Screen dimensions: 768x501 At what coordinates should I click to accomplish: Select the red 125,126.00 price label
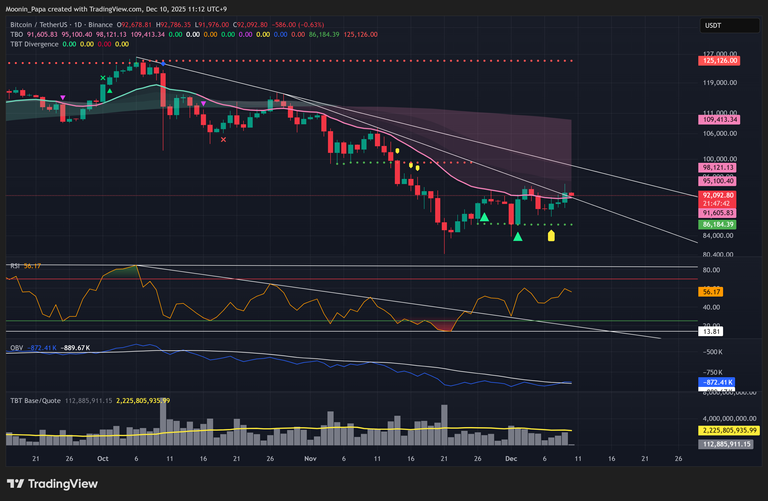coord(720,61)
